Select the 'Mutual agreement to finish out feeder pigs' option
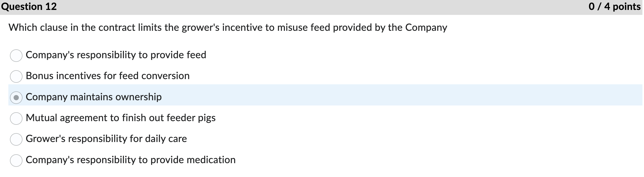Image resolution: width=644 pixels, height=177 pixels. pos(16,118)
